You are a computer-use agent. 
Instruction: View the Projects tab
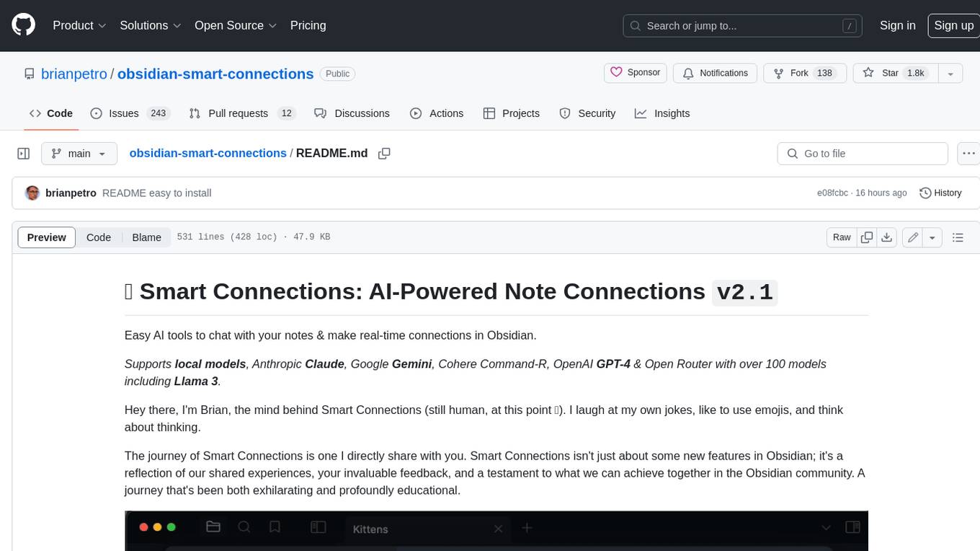click(512, 113)
